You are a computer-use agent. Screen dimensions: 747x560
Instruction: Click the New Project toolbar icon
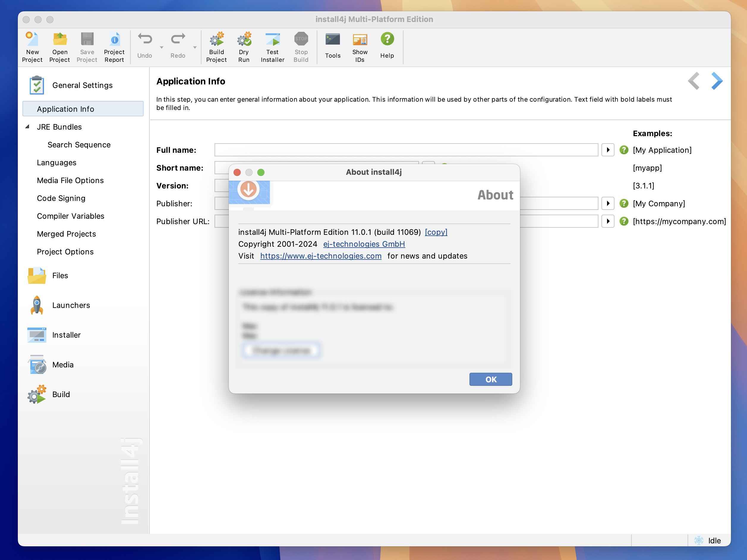point(32,47)
